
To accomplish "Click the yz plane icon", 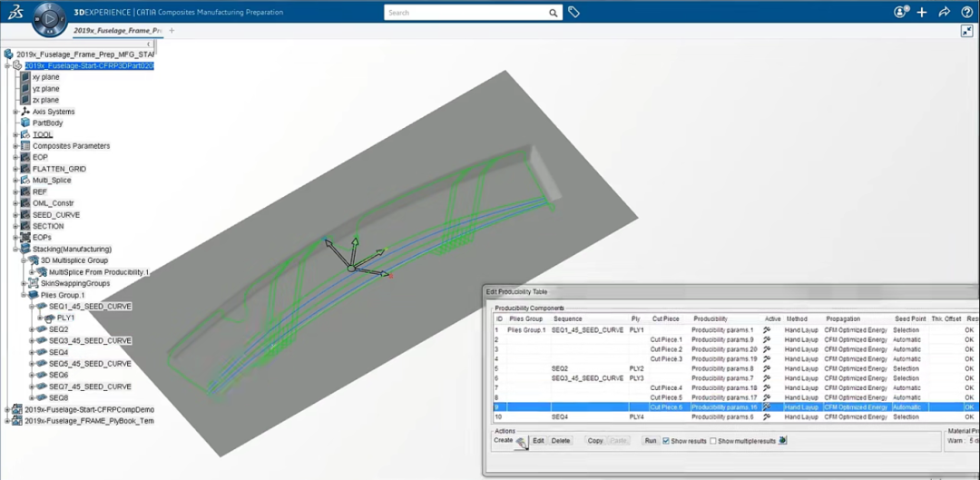I will [25, 89].
